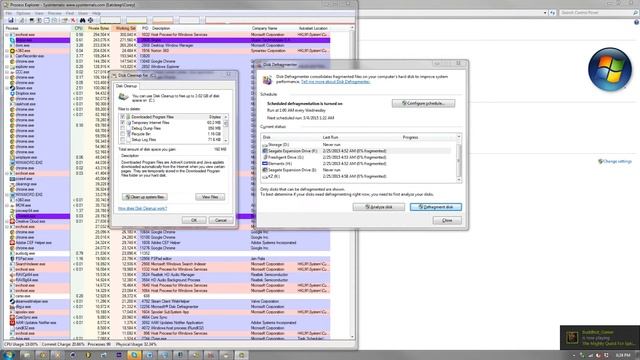This screenshot has width=640, height=360.
Task: Open the Find menu in Process Explorer
Action: (70, 13)
